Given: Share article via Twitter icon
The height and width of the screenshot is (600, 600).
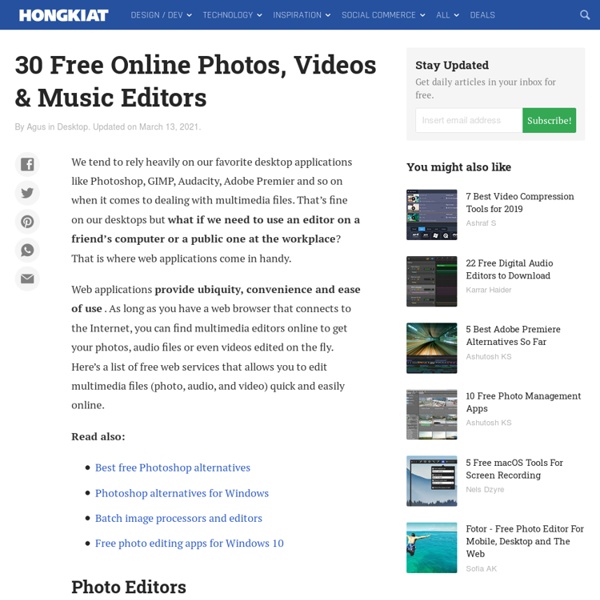Looking at the screenshot, I should pos(27,193).
